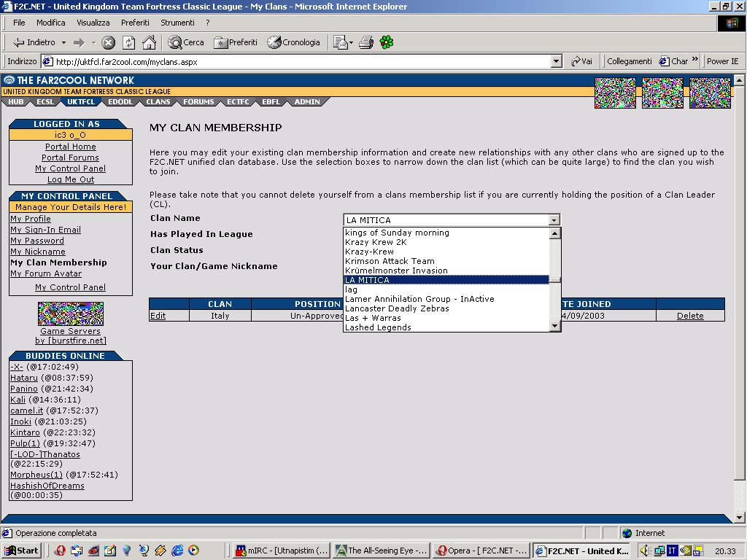747x560 pixels.
Task: Open the My Profile link
Action: tap(31, 219)
